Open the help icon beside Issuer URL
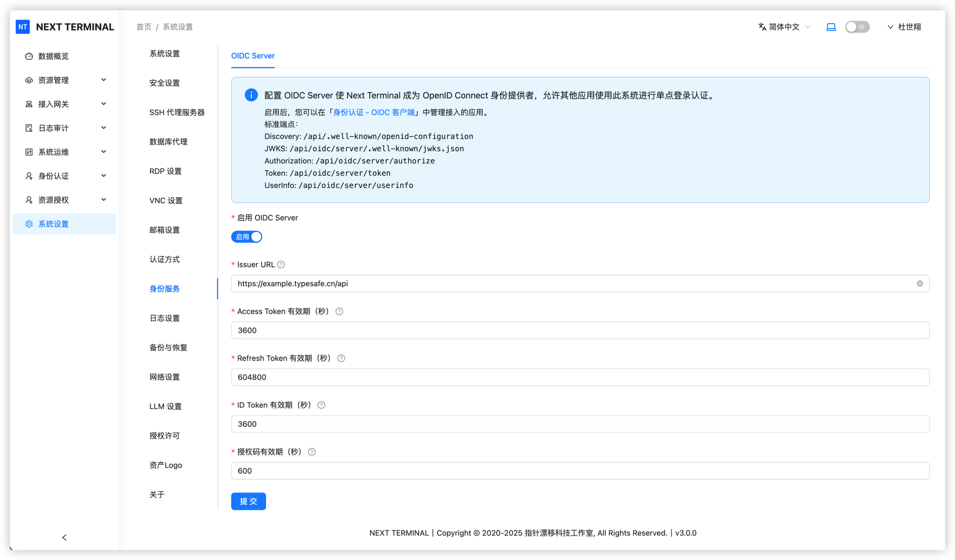 pos(281,264)
